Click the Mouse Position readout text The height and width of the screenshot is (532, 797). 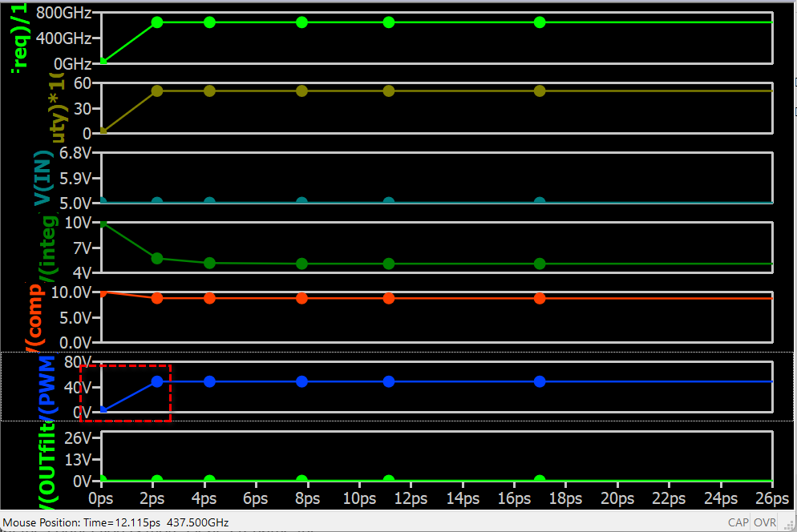click(x=115, y=522)
